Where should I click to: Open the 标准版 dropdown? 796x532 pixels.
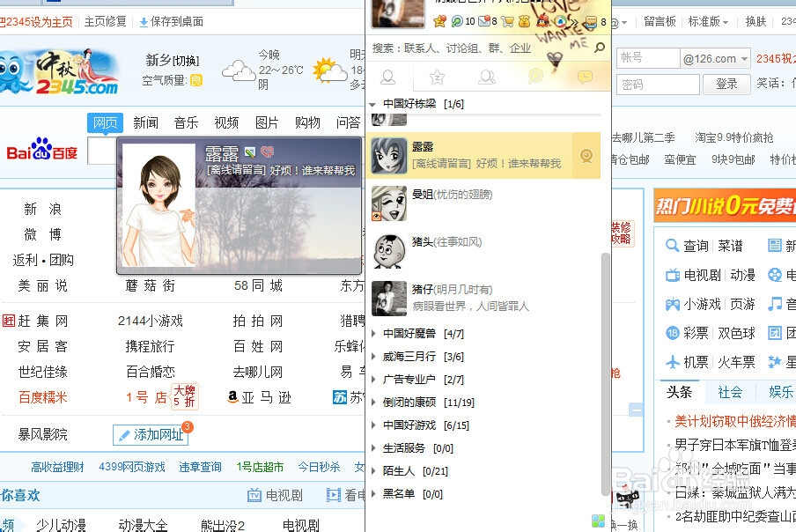pyautogui.click(x=708, y=22)
